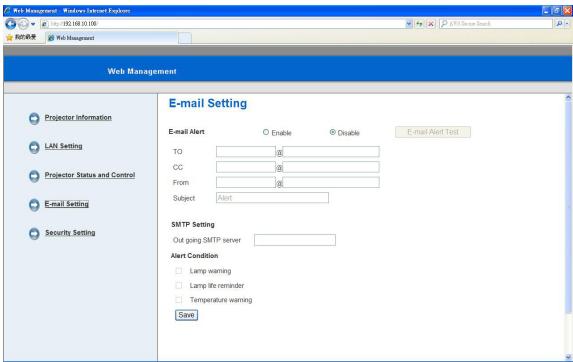This screenshot has width=573, height=362.
Task: Click the page scrollbar up arrow
Action: click(568, 98)
